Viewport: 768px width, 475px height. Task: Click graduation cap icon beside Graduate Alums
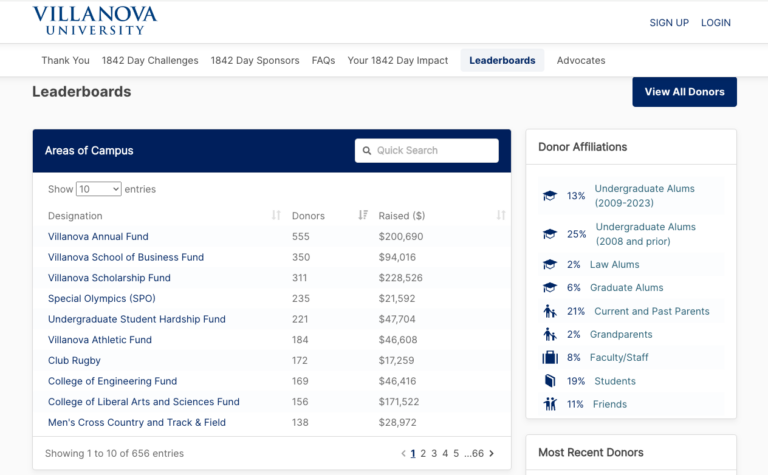pos(550,287)
